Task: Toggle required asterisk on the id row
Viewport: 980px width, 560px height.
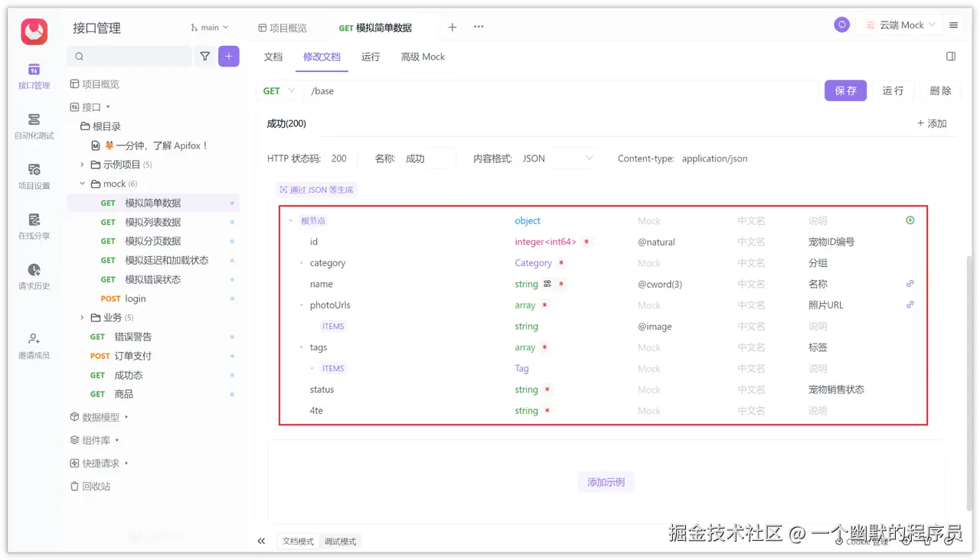Action: pos(586,242)
